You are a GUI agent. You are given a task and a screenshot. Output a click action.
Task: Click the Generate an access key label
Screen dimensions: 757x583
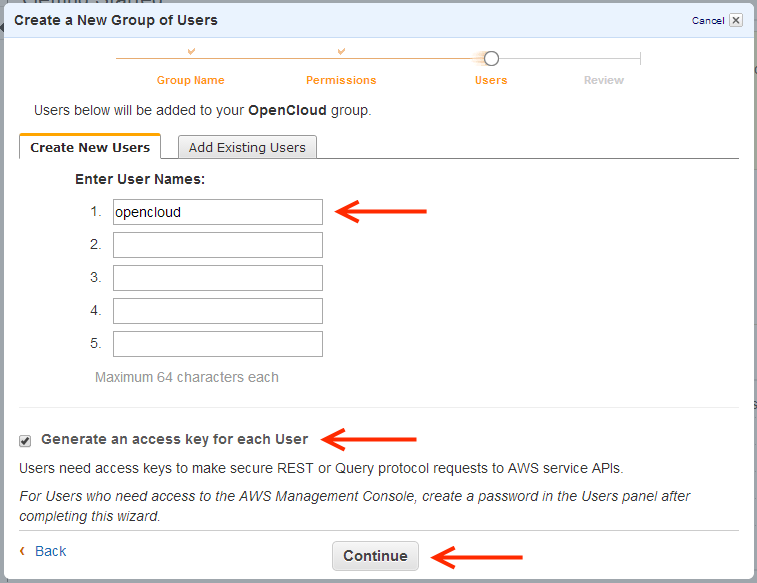[174, 439]
